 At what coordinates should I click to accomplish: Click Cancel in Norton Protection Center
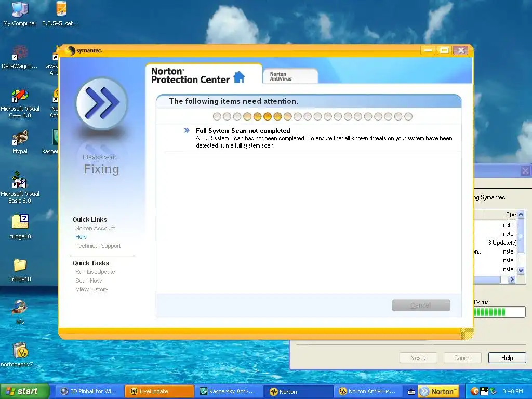(421, 305)
